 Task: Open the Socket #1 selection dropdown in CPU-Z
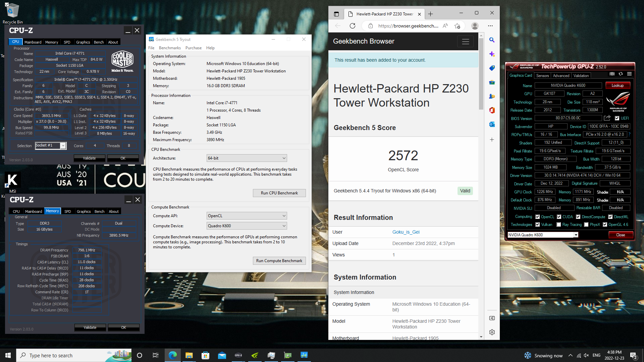(51, 145)
